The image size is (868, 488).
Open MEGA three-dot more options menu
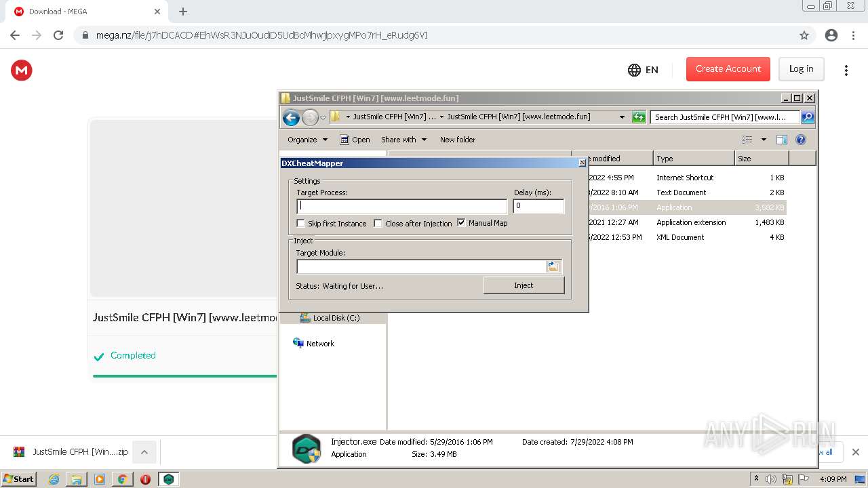coord(846,70)
